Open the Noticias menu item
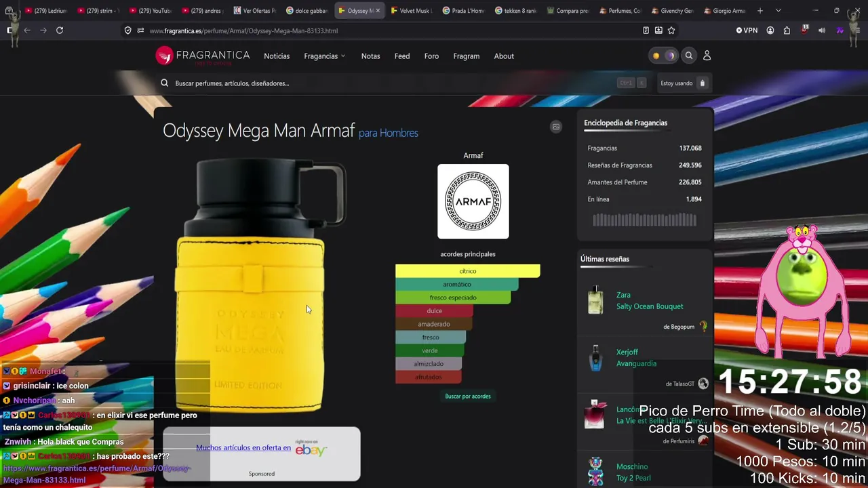The width and height of the screenshot is (868, 488). (x=277, y=56)
